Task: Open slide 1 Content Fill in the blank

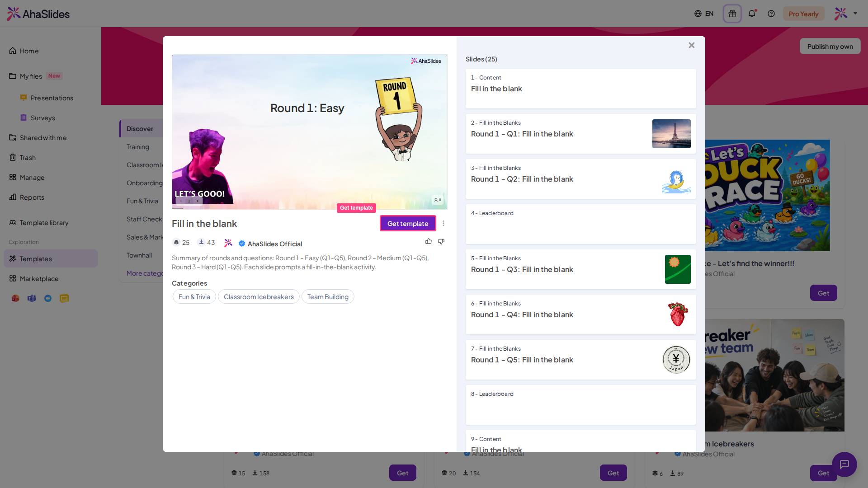Action: (x=581, y=89)
